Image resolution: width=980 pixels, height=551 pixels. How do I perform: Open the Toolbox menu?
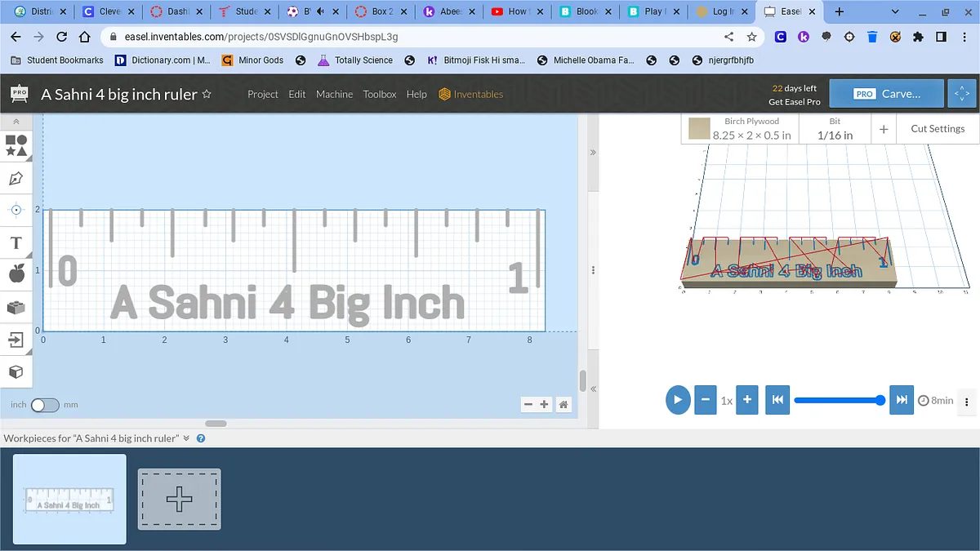(380, 94)
